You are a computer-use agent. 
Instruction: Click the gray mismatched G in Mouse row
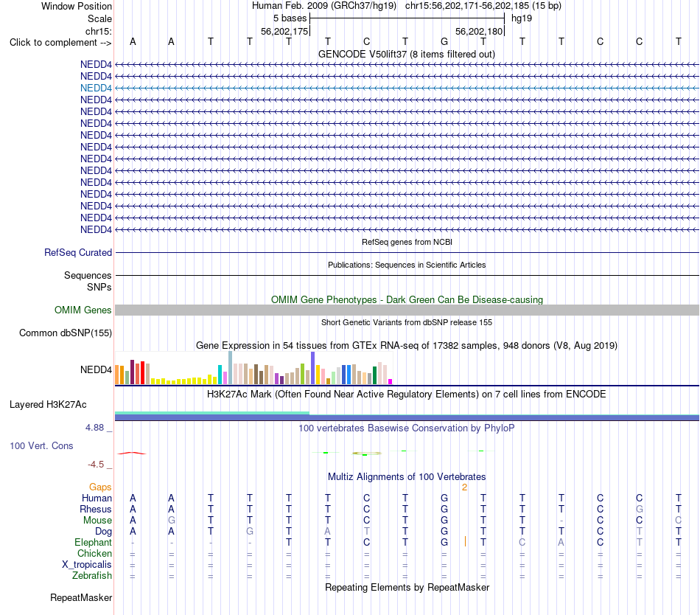172,521
